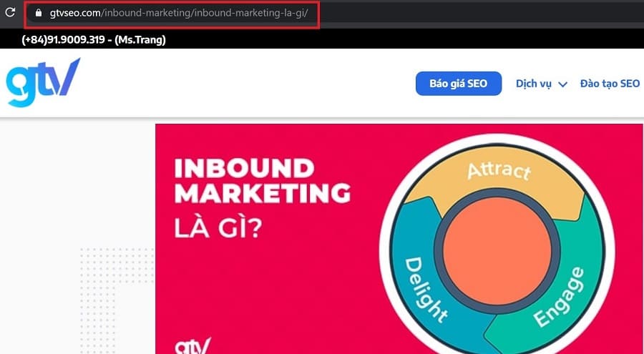
Task: Focus the gtvseo.com address bar
Action: [171, 13]
